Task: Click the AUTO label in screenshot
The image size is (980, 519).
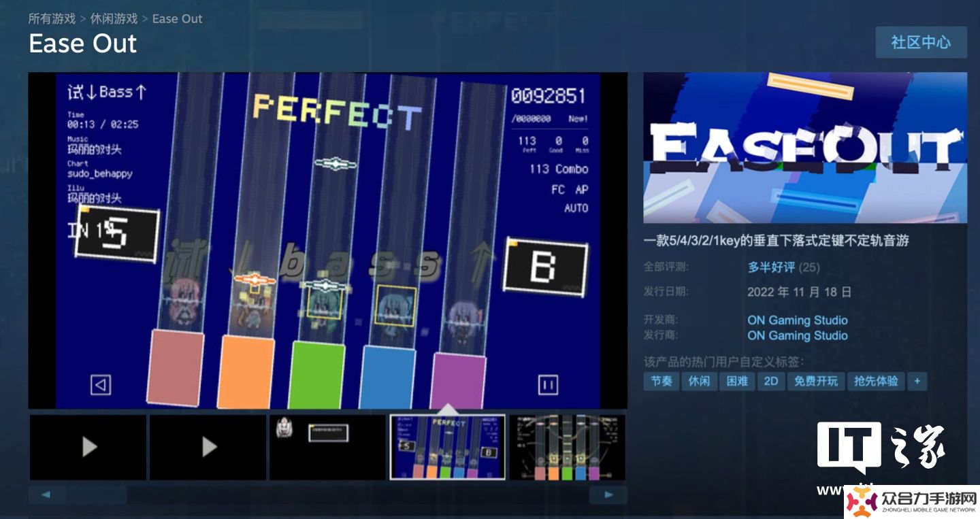Action: coord(576,208)
